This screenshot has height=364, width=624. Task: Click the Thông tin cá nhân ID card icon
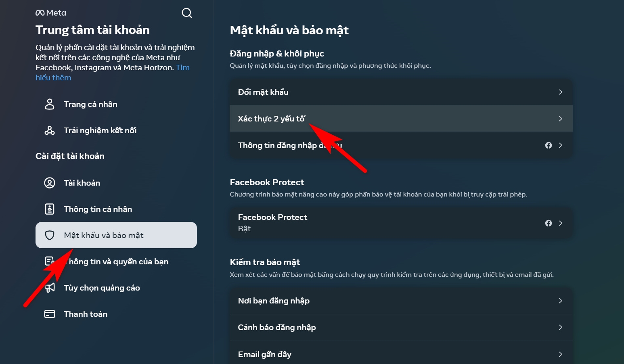tap(49, 209)
